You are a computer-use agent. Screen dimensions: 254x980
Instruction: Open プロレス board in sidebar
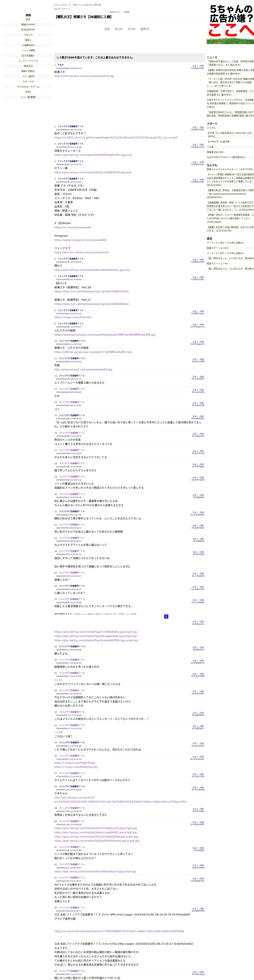[x=28, y=35]
